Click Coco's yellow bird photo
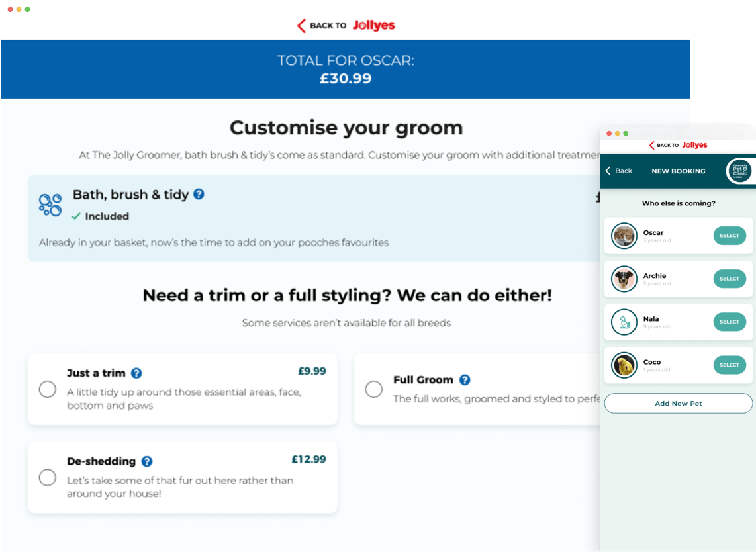The image size is (756, 552). click(624, 365)
